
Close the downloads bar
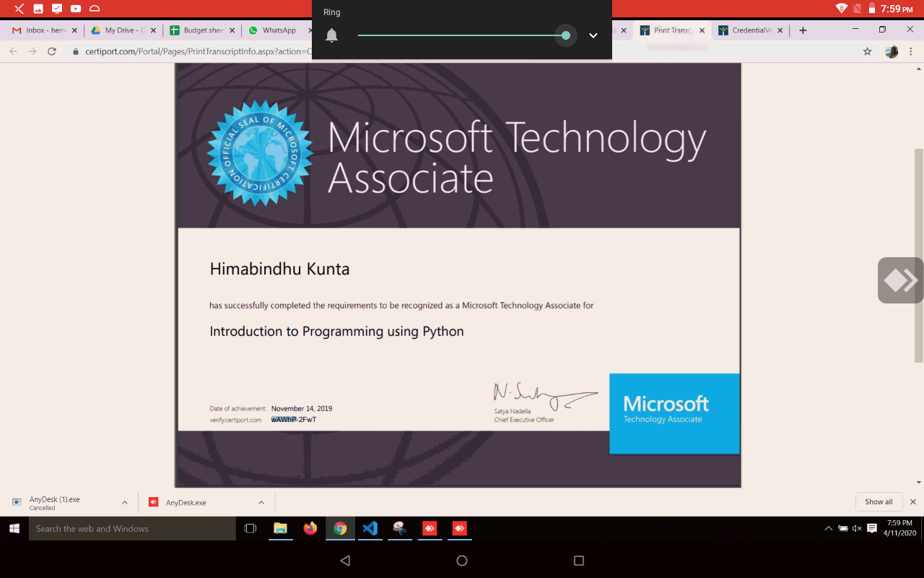coord(912,501)
